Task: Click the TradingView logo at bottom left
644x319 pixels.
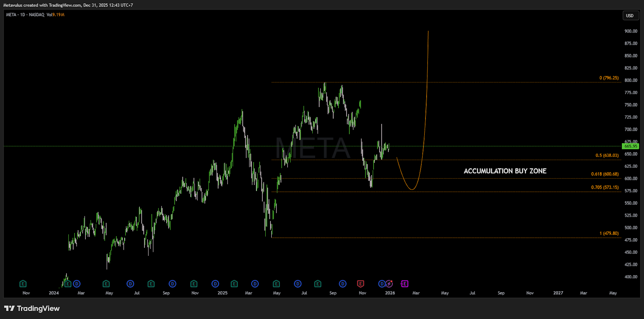Action: click(x=32, y=309)
